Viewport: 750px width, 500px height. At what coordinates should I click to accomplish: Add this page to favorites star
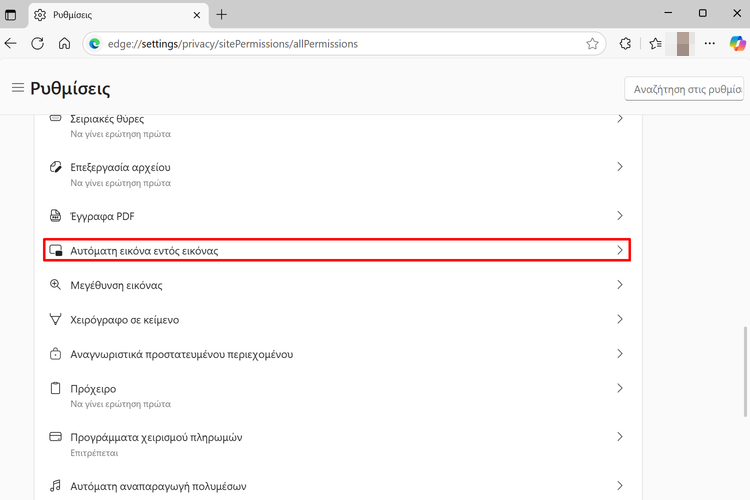click(592, 44)
